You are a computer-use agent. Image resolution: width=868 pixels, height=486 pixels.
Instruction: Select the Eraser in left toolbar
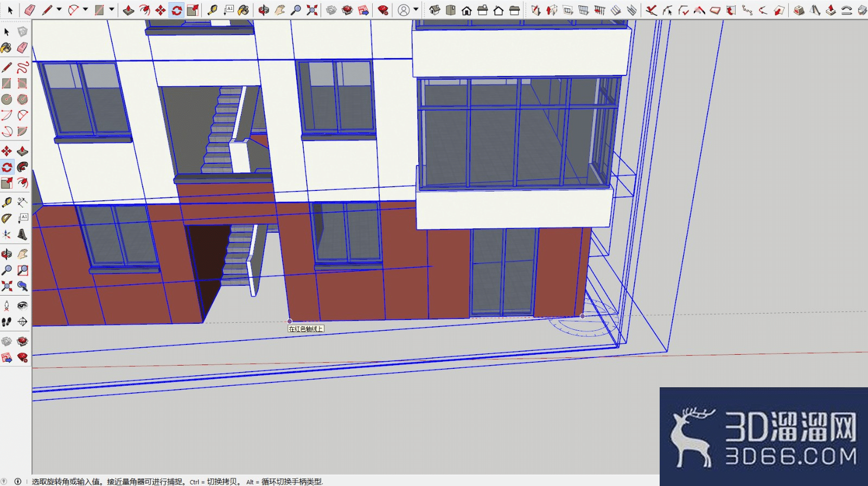click(22, 48)
